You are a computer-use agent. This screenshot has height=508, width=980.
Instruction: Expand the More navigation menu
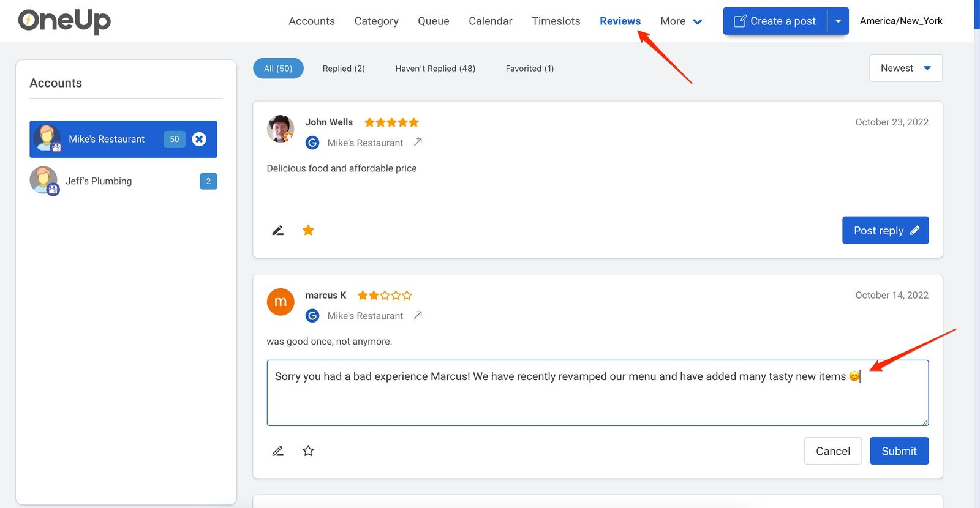680,21
